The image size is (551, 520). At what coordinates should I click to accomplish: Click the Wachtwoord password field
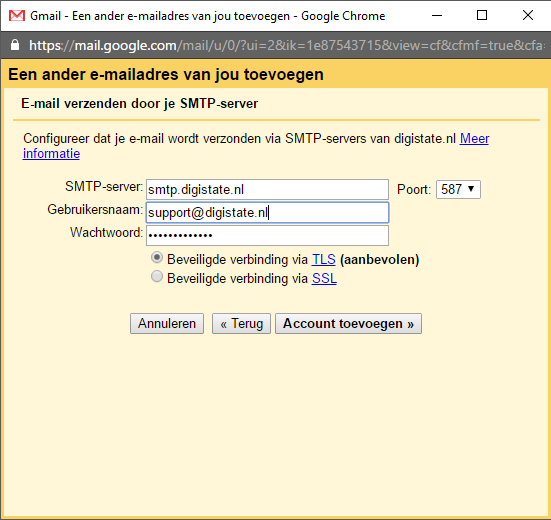pyautogui.click(x=267, y=235)
